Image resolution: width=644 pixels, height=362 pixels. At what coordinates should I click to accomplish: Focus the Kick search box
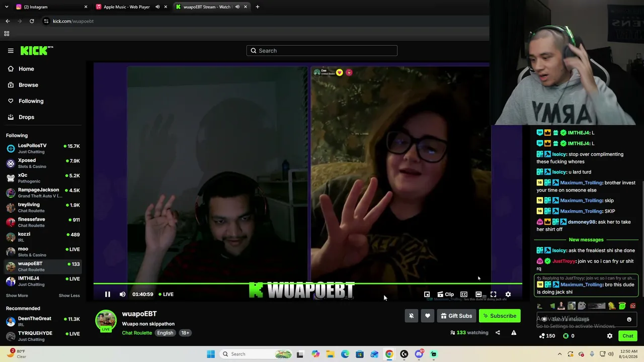pos(322,50)
